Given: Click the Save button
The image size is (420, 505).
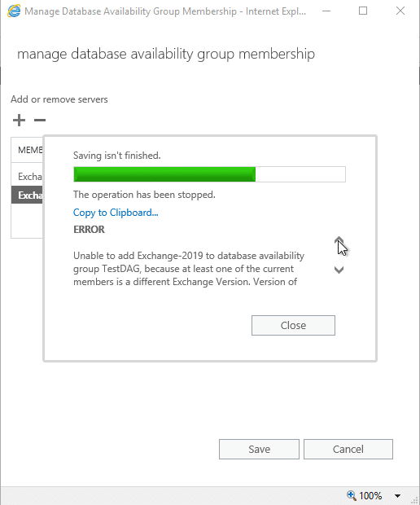Looking at the screenshot, I should click(259, 449).
